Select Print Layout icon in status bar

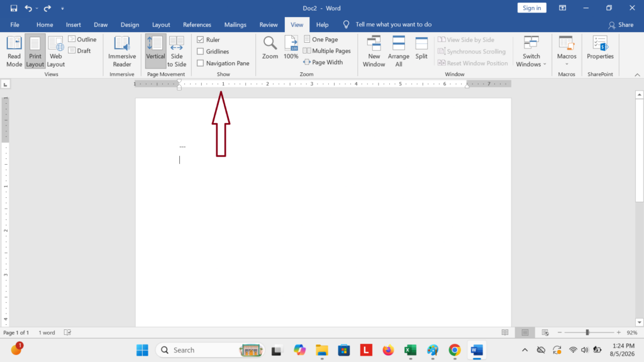(x=525, y=332)
